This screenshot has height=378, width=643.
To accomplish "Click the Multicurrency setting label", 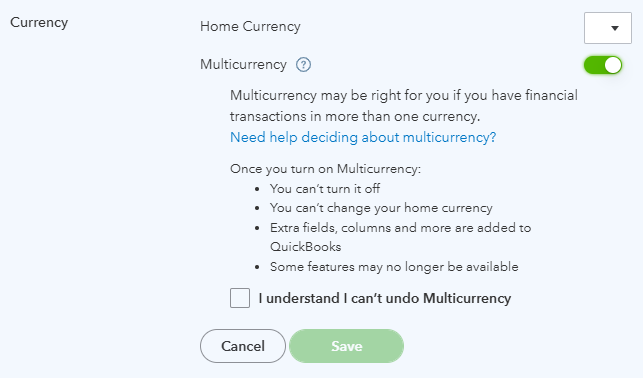I will pyautogui.click(x=243, y=64).
